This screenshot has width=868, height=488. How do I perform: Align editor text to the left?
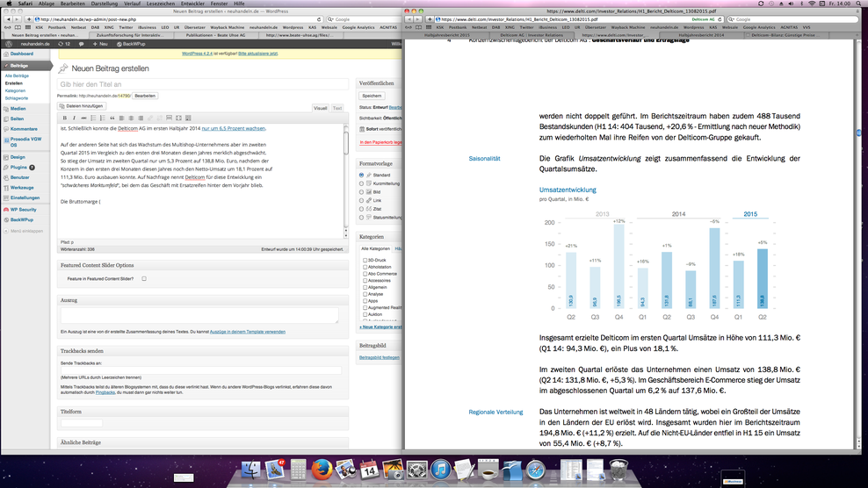[x=121, y=118]
